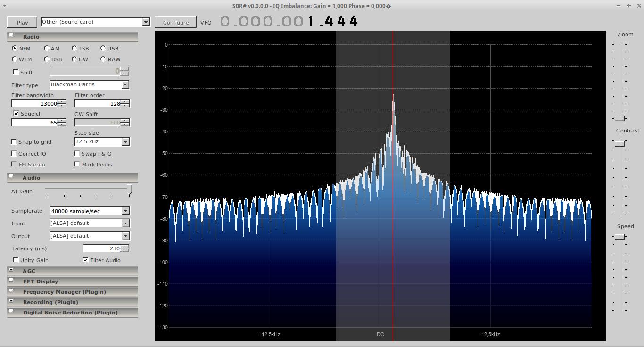Click the AF Gain slider handle

[x=129, y=190]
